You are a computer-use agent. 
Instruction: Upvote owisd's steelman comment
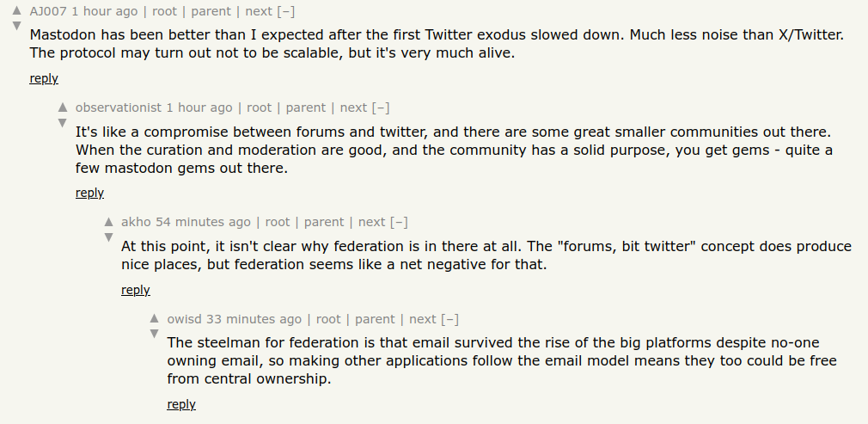[x=155, y=319]
